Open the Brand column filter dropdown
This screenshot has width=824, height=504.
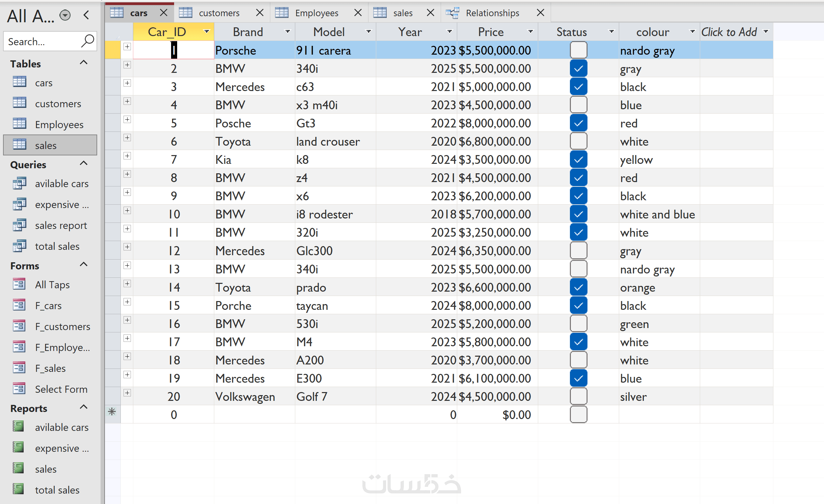287,32
